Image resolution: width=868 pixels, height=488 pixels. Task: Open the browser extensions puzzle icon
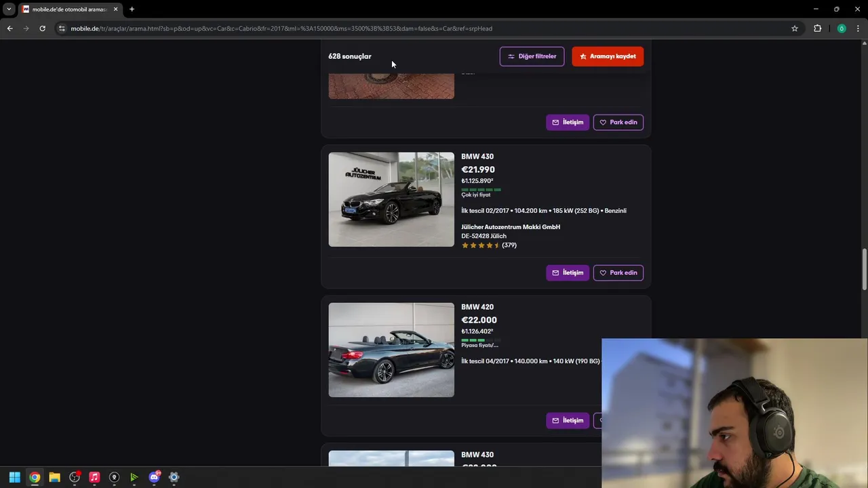817,28
